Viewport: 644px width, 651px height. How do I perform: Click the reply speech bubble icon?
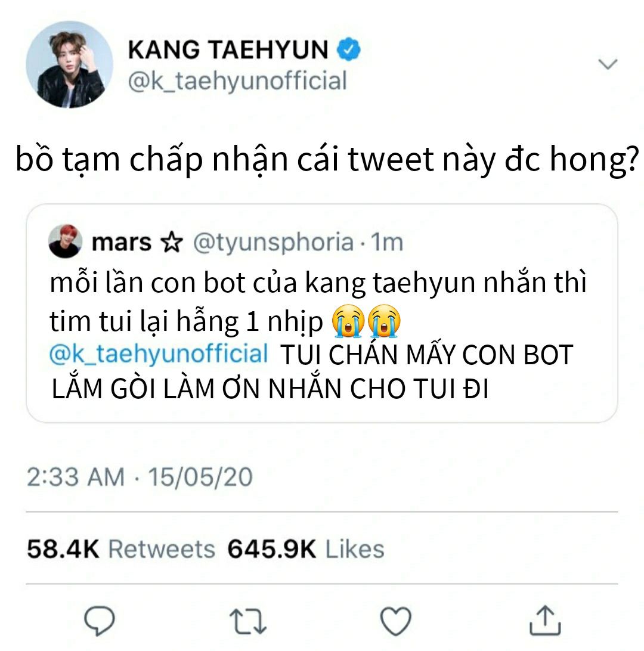[99, 621]
